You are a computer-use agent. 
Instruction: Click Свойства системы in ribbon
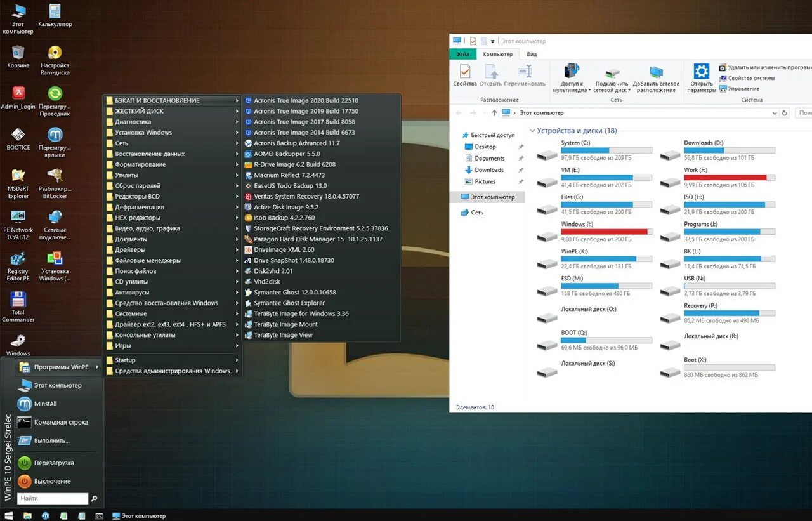click(747, 78)
